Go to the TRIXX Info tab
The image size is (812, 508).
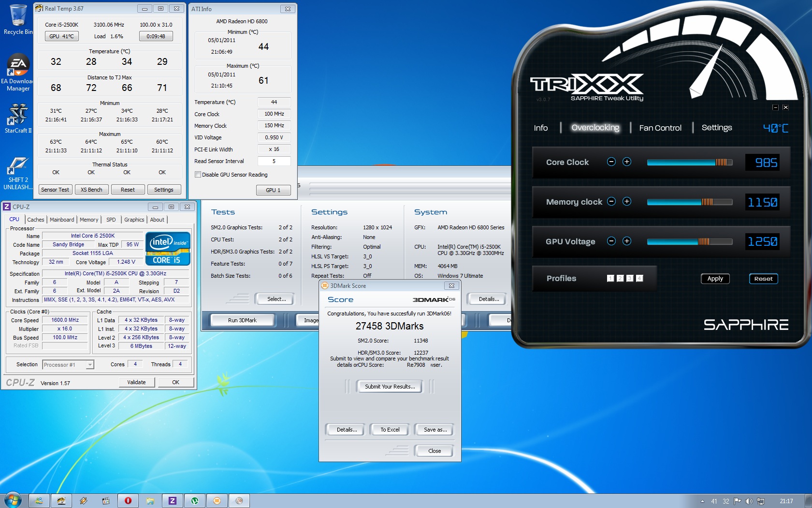(541, 128)
